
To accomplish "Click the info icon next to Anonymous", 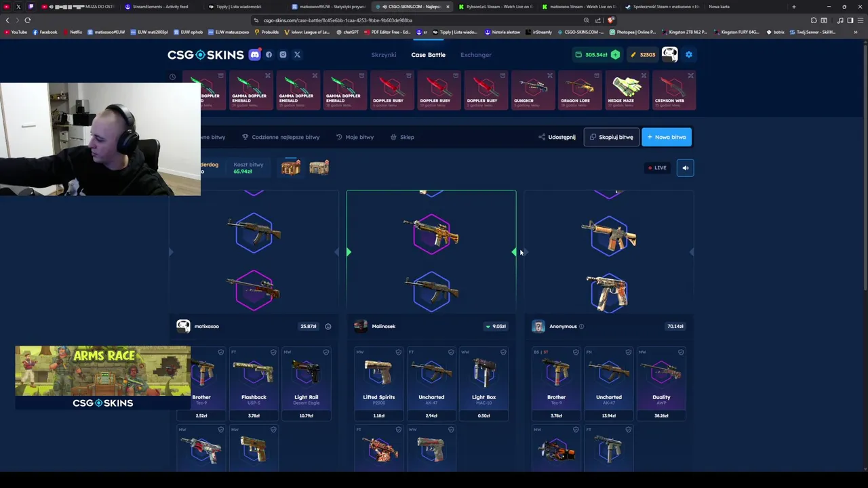I will tap(581, 327).
